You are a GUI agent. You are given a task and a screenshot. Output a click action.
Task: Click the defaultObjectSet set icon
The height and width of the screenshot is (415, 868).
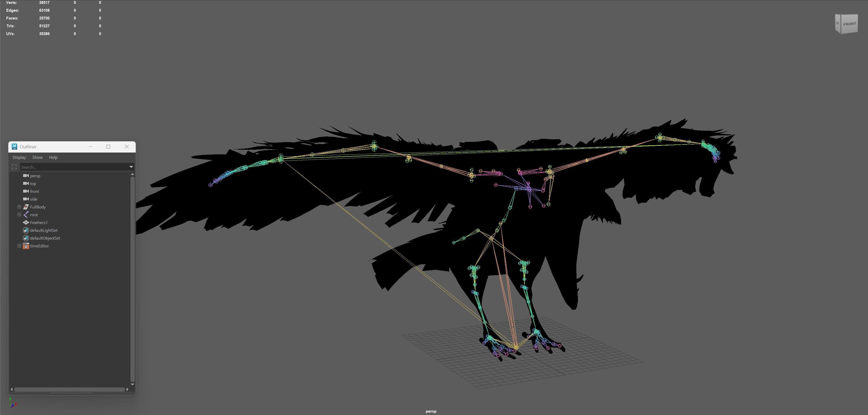coord(26,238)
